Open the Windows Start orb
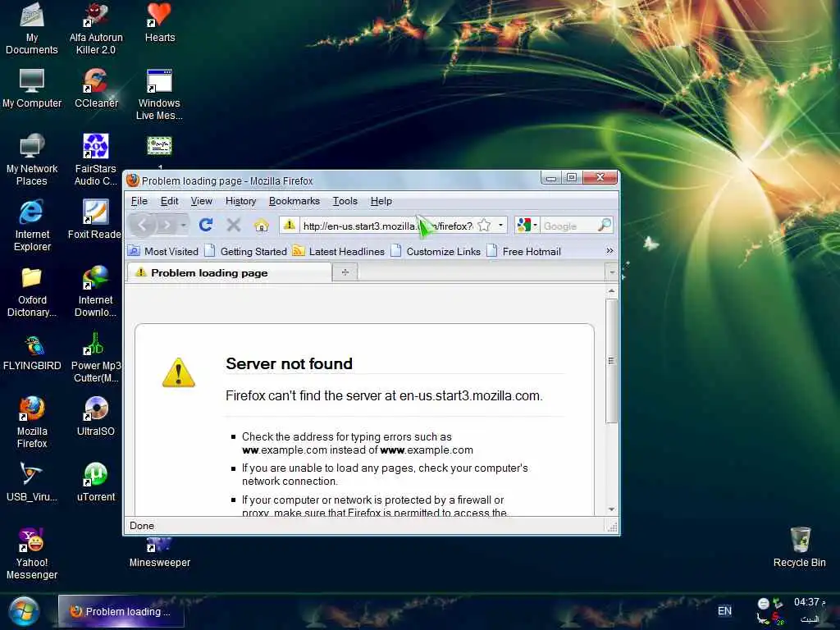 click(x=24, y=611)
